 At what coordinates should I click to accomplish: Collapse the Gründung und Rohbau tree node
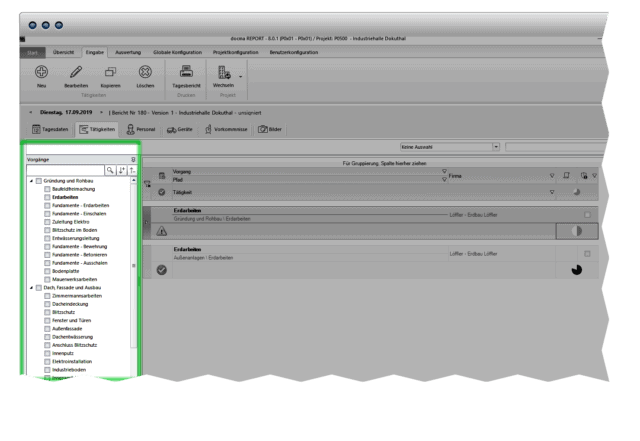click(x=31, y=181)
